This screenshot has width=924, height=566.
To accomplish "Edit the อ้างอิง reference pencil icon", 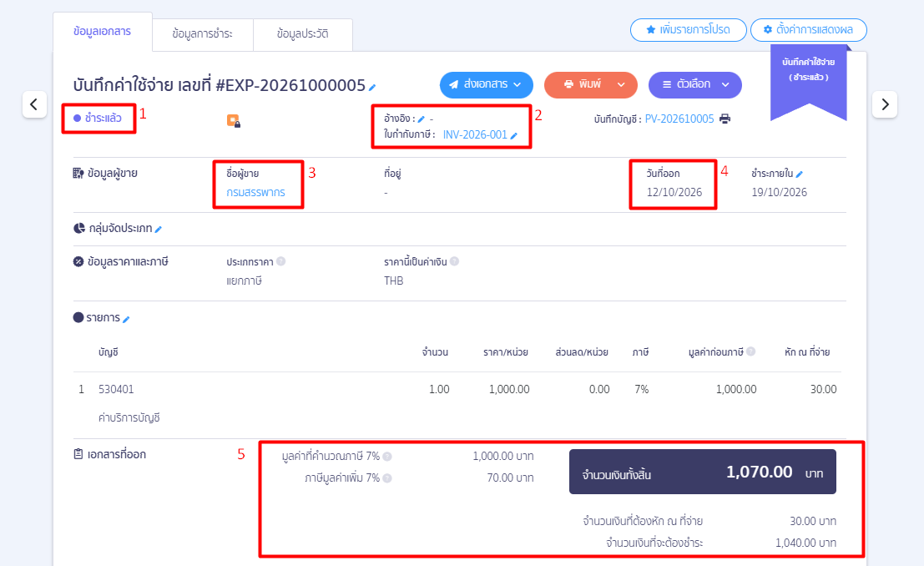I will pyautogui.click(x=422, y=119).
